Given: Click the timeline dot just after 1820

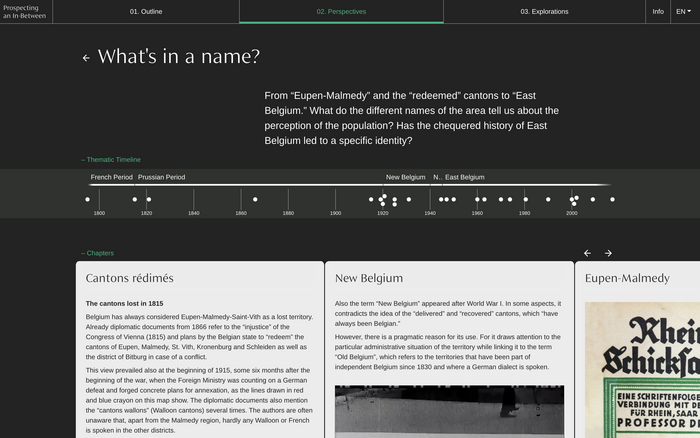Looking at the screenshot, I should [149, 200].
